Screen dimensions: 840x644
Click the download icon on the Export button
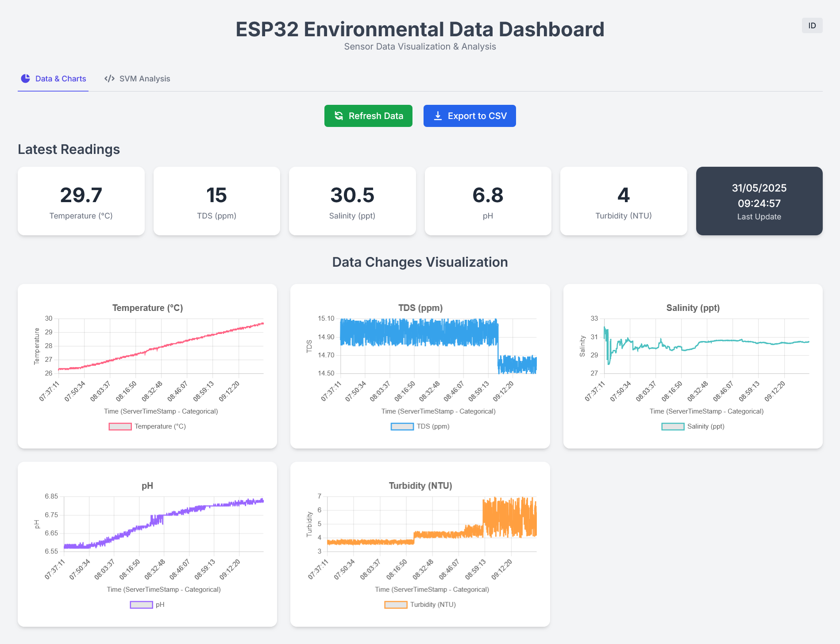(437, 115)
